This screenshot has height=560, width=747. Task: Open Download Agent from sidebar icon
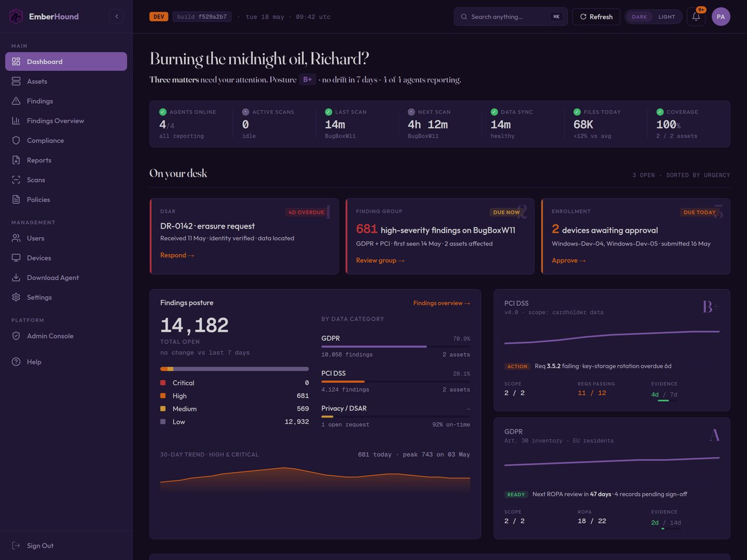16,277
